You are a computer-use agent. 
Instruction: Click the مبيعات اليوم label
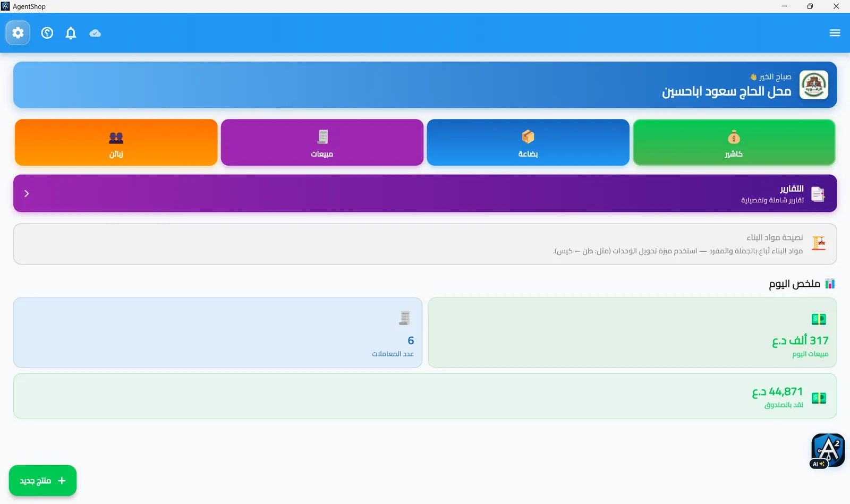pos(810,354)
